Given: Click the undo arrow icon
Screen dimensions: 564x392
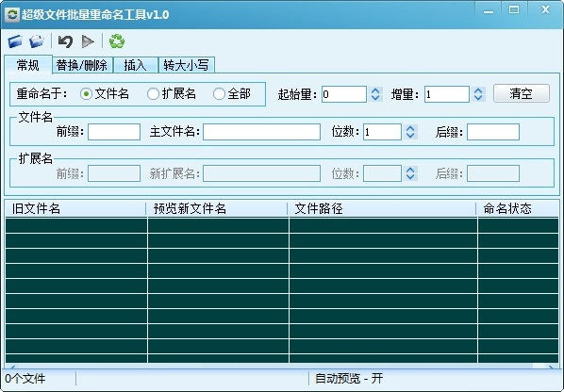Looking at the screenshot, I should 65,41.
